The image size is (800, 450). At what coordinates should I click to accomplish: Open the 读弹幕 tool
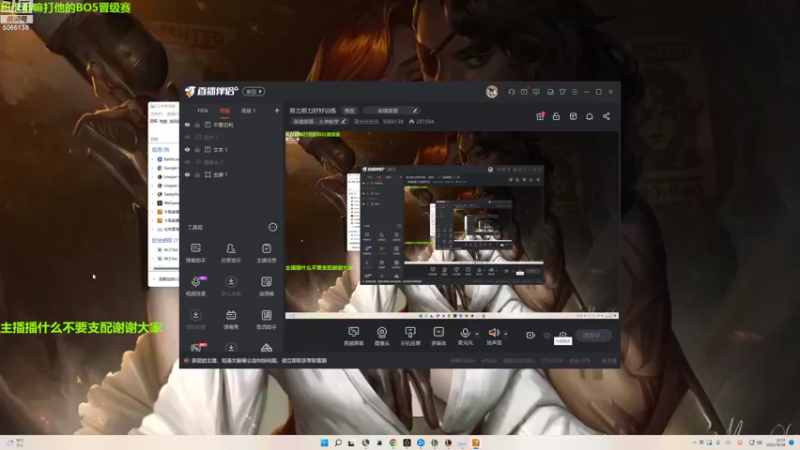(266, 286)
